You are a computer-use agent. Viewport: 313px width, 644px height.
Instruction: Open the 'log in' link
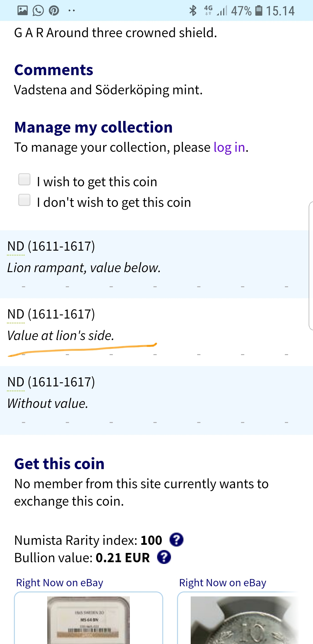[229, 147]
